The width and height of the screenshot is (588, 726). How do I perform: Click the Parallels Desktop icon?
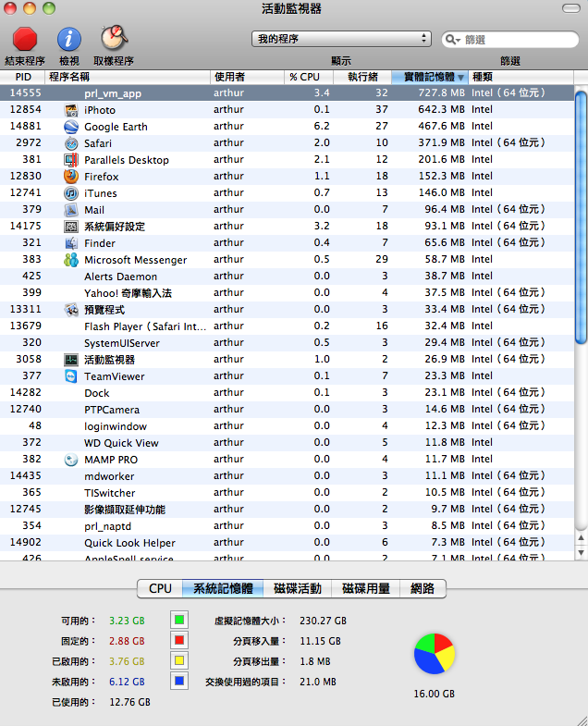(x=71, y=160)
